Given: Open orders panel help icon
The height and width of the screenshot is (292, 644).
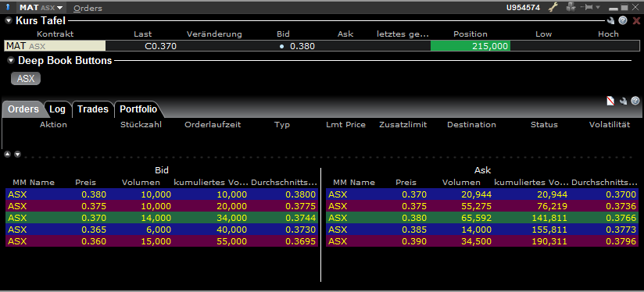Looking at the screenshot, I should (635, 101).
